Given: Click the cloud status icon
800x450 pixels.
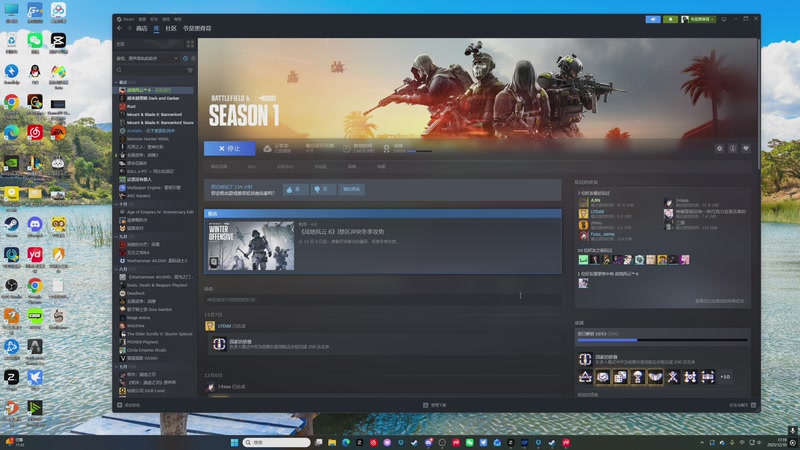Looking at the screenshot, I should pos(267,148).
